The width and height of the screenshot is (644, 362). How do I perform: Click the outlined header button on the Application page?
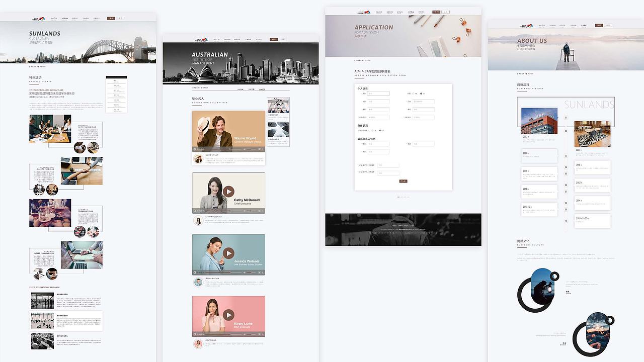(446, 12)
